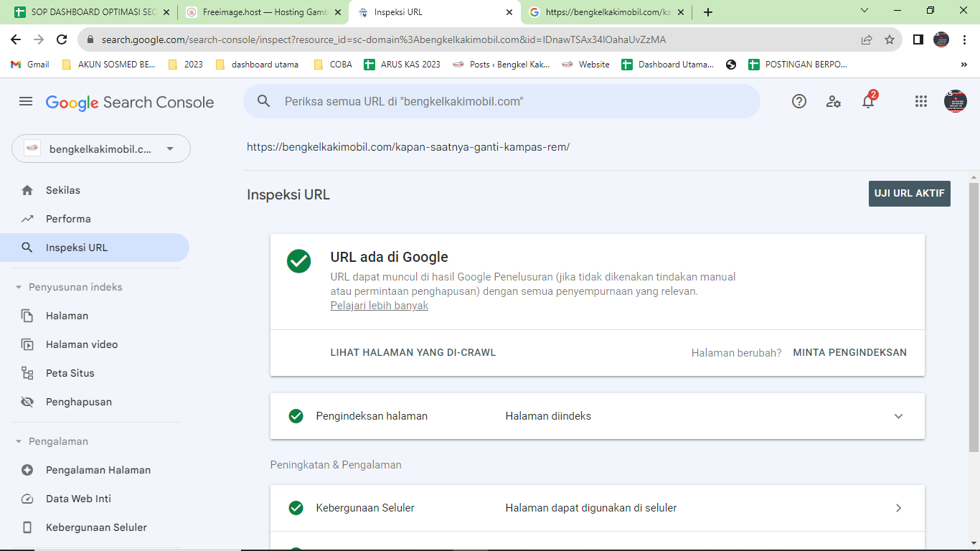Open Website bookmark
Screen dimensions: 980x551
point(585,65)
